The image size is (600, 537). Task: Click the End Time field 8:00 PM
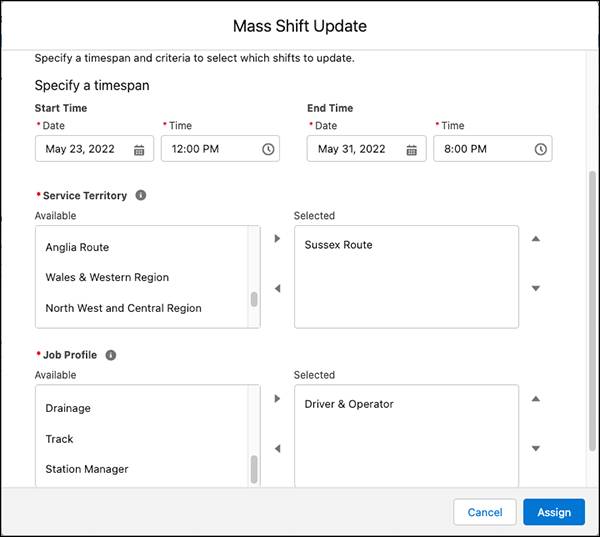coord(492,149)
